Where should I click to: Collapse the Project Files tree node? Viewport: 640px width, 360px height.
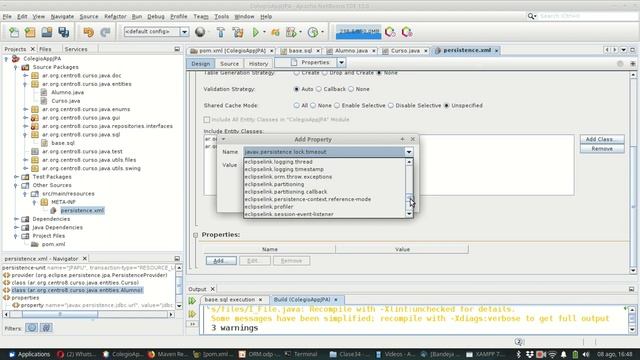coord(16,236)
